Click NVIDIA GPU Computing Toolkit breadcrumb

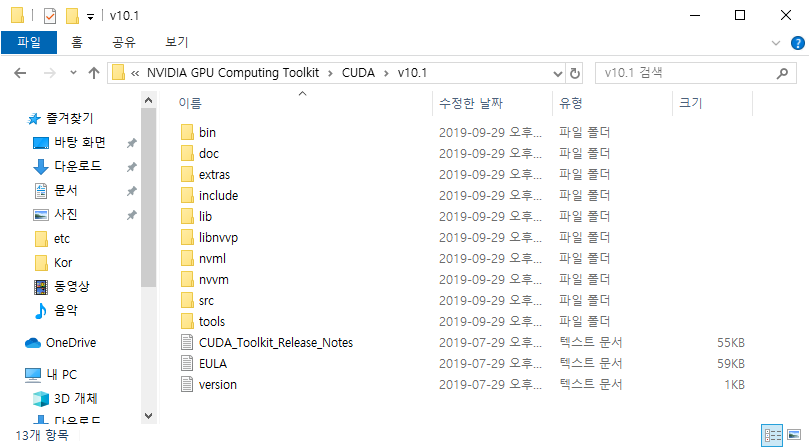(233, 73)
